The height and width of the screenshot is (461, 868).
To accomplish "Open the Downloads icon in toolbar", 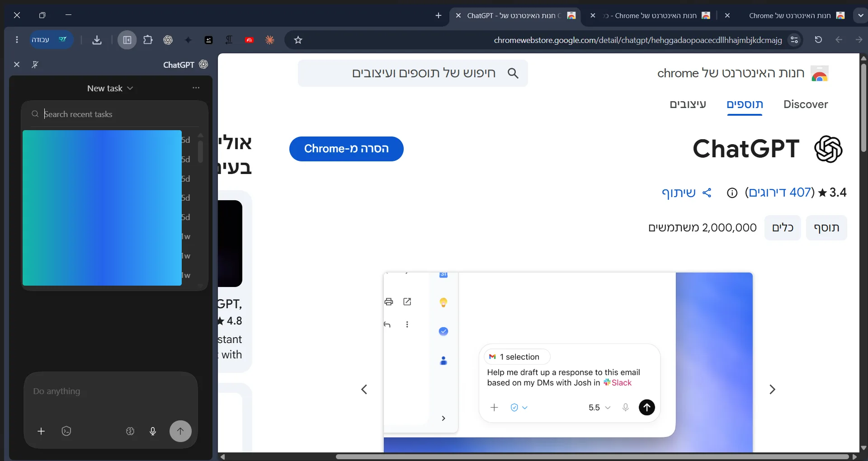I will (97, 40).
